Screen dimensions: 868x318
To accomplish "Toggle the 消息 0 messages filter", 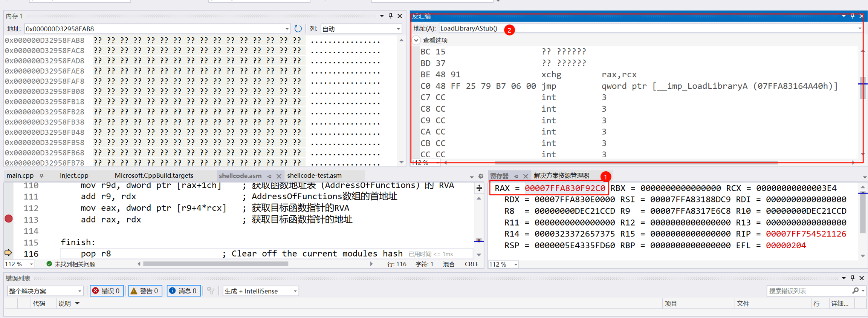I will [x=183, y=291].
